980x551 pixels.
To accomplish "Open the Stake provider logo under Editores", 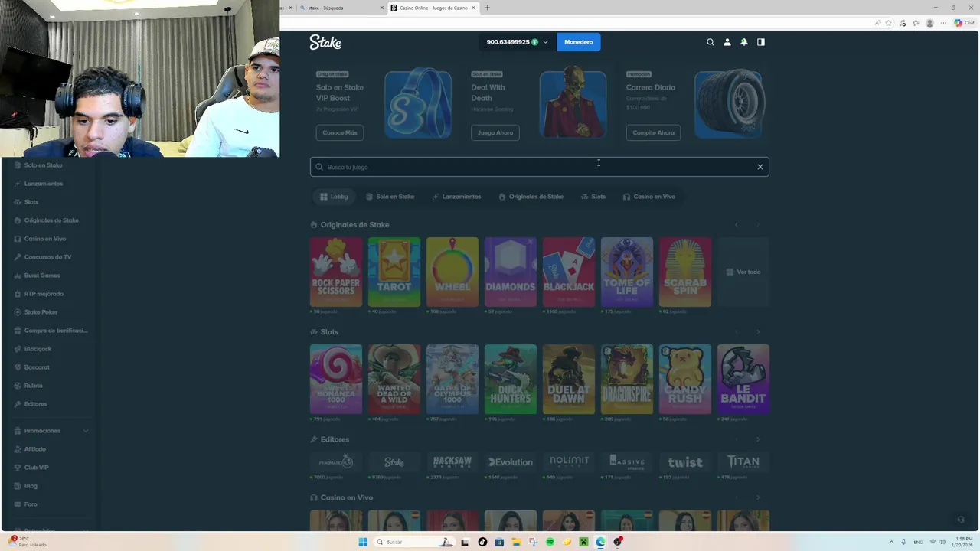I will (x=394, y=461).
